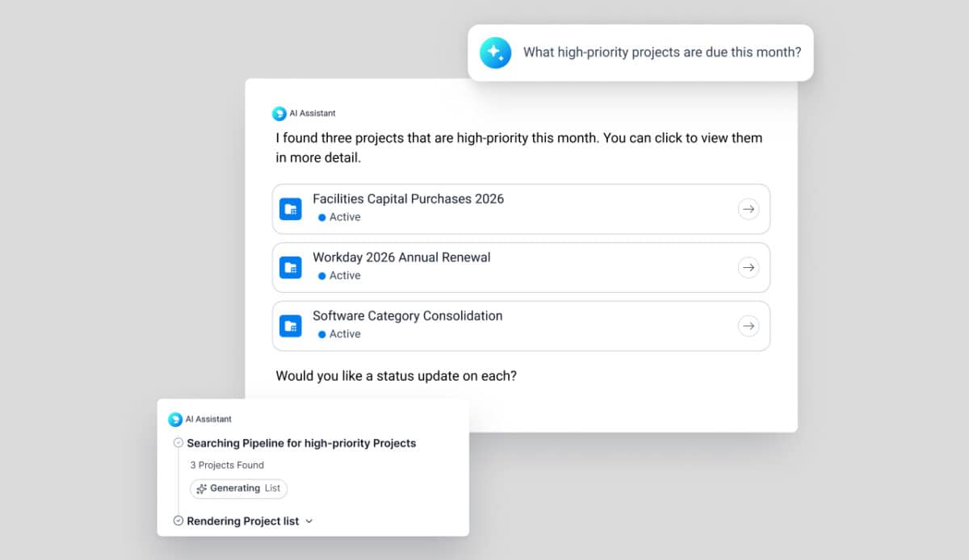Toggle the Rendering Project list check circle
Image resolution: width=969 pixels, height=560 pixels.
coord(178,521)
